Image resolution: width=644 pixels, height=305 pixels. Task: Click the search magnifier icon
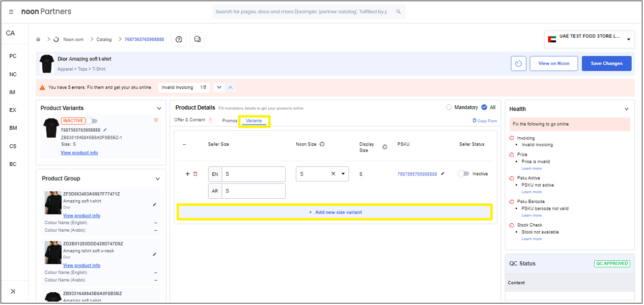398,12
